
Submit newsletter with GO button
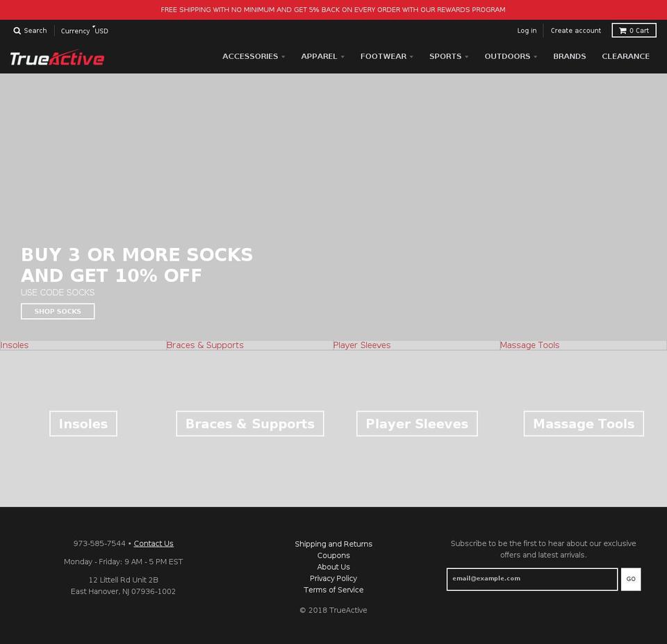[x=631, y=579]
